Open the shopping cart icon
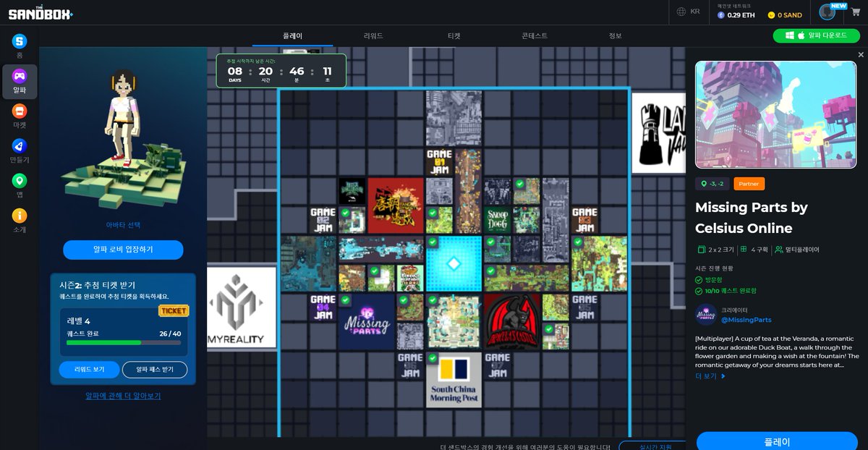The image size is (868, 450). [856, 12]
